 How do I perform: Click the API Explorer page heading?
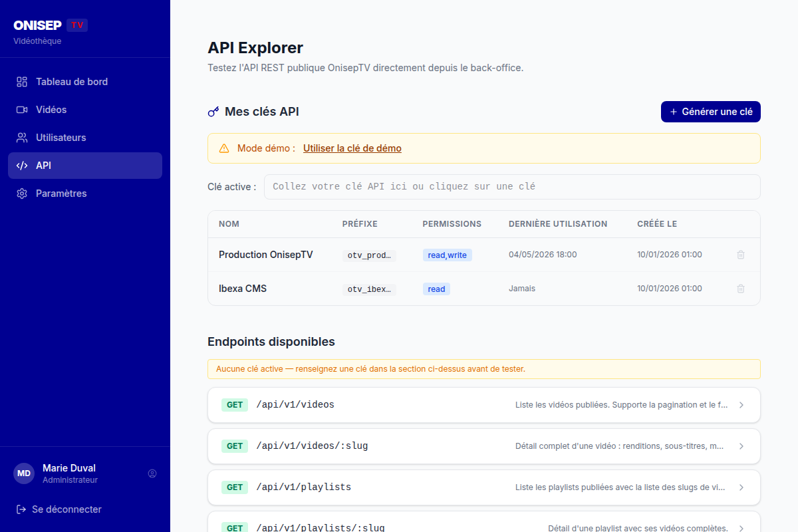click(x=255, y=48)
